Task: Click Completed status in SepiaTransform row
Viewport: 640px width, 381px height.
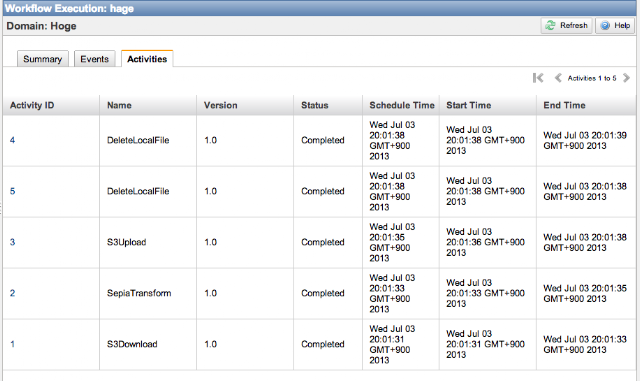Action: pyautogui.click(x=323, y=293)
